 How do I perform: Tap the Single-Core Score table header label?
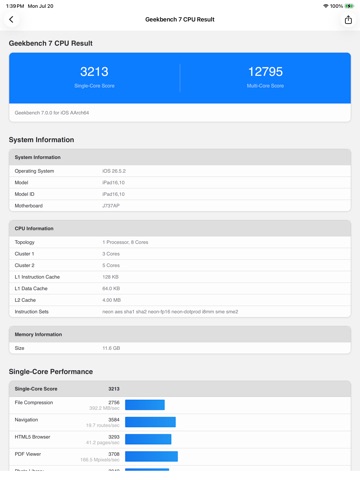click(36, 389)
